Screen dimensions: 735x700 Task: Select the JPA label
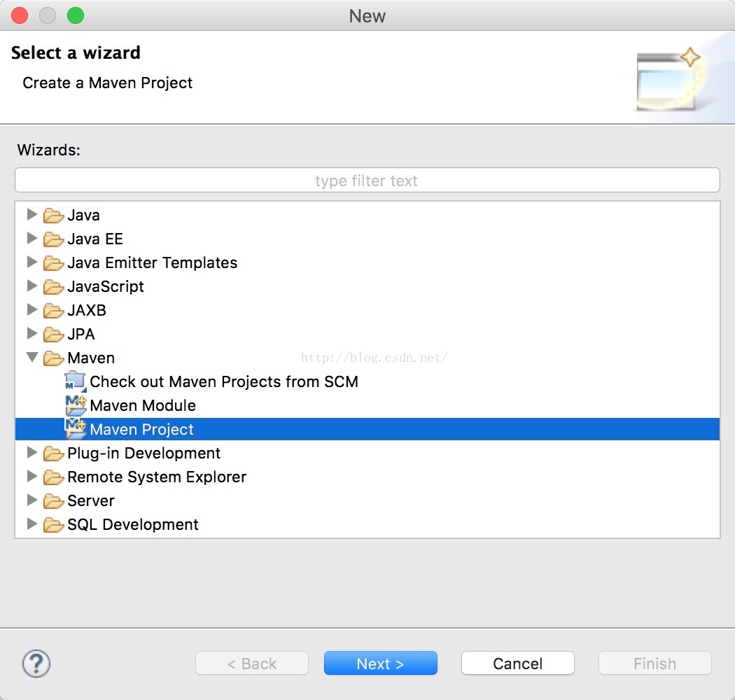(81, 335)
